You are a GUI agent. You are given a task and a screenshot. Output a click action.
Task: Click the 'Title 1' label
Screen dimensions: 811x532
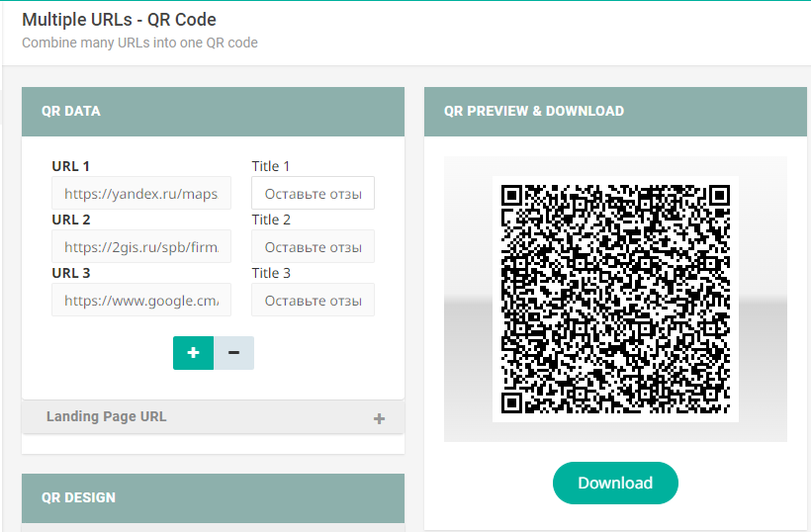(x=271, y=166)
